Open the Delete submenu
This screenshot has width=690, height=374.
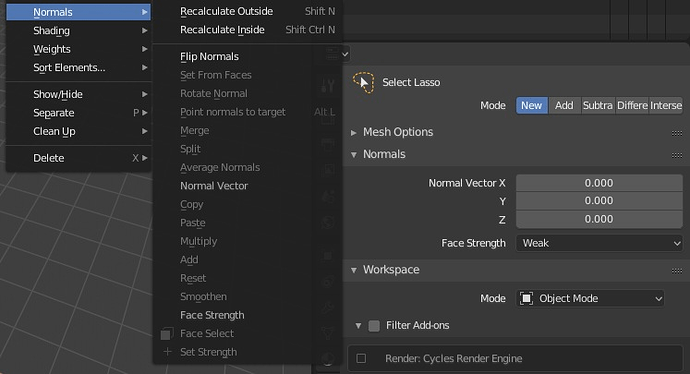click(78, 158)
